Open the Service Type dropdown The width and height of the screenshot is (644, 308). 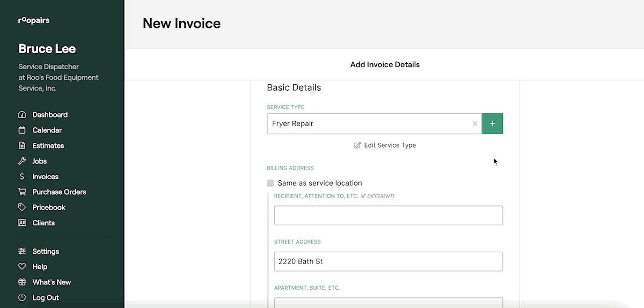point(368,124)
